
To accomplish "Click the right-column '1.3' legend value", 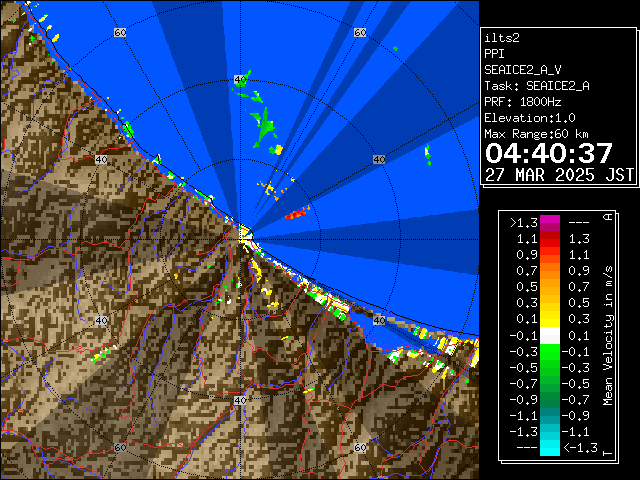I will (x=579, y=239).
